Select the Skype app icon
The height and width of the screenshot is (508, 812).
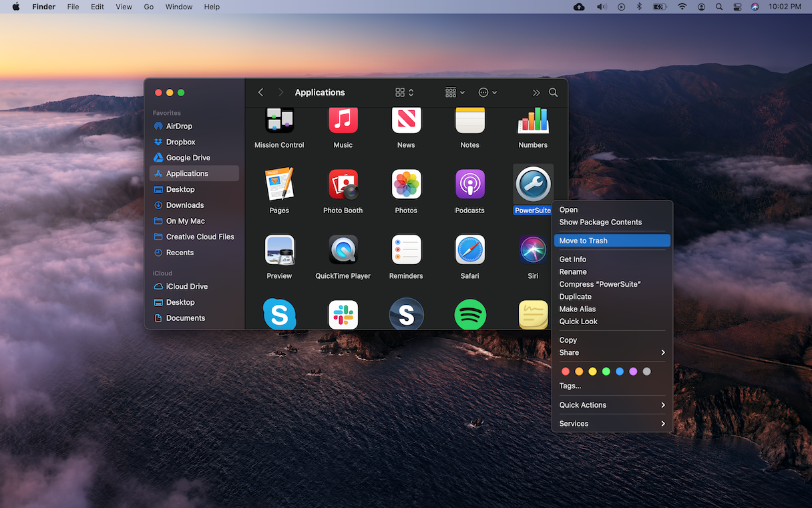click(279, 313)
